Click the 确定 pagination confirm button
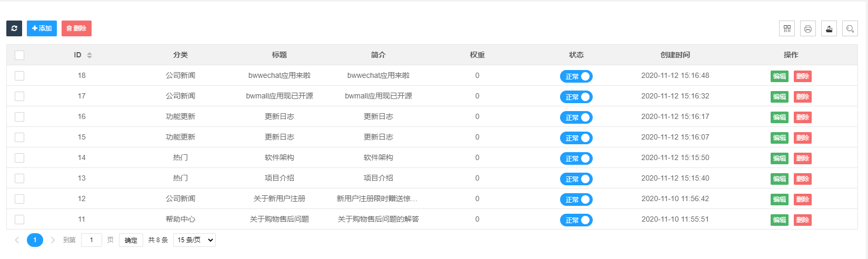Viewport: 868px width, 259px height. [131, 240]
